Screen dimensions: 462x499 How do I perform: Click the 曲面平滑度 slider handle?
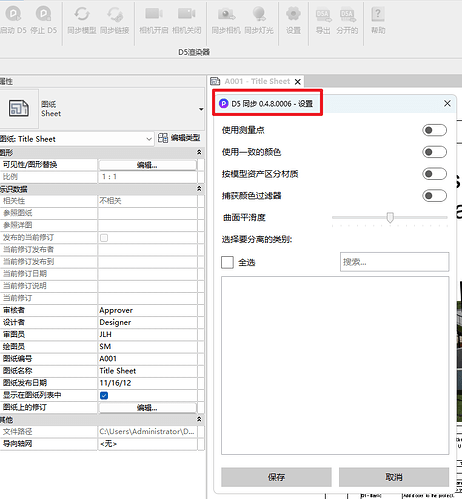[390, 217]
